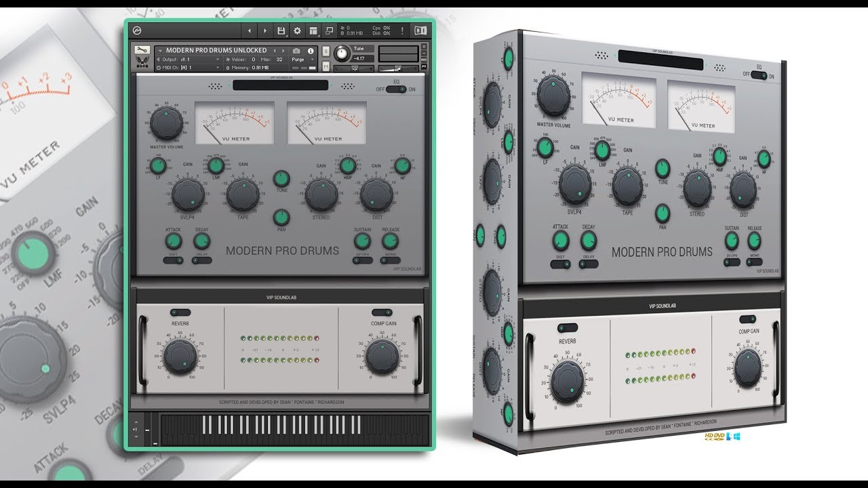Click the left arrow in Kontakt top toolbar
Viewport: 868px width, 488px height.
point(249,30)
